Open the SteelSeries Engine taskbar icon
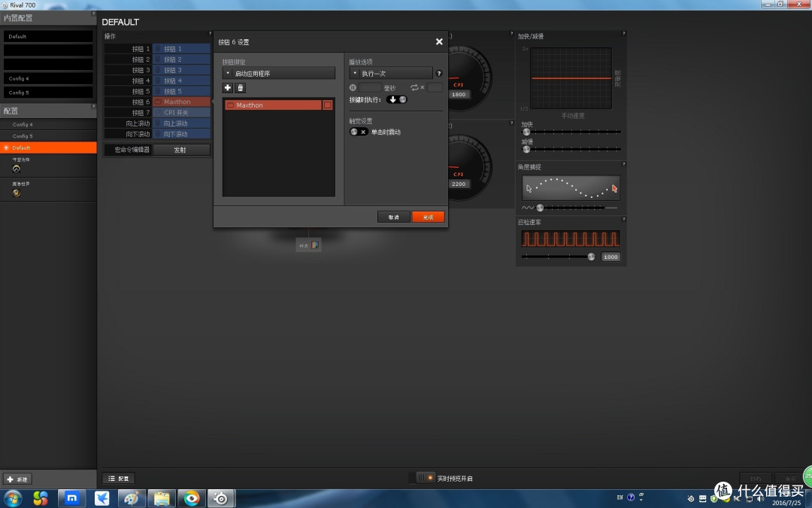Image resolution: width=812 pixels, height=508 pixels. [x=221, y=498]
